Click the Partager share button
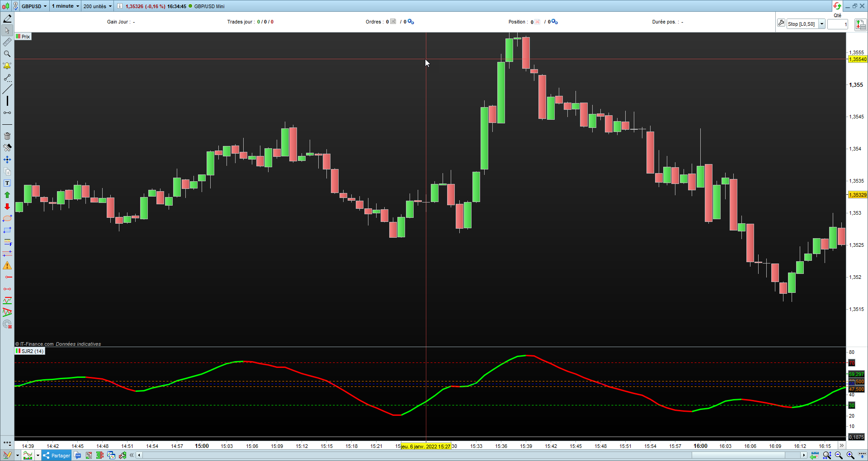Screen dimensions: 868x461 tap(57, 455)
